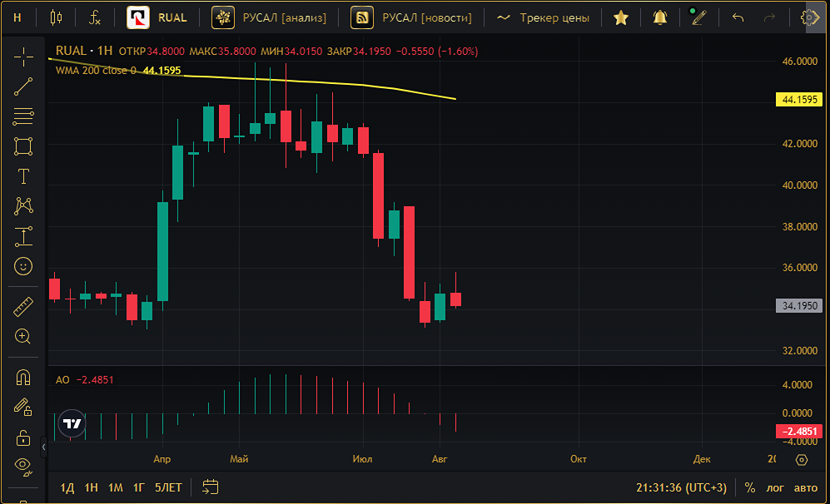
Task: Toggle lock all drawings
Action: (23, 437)
